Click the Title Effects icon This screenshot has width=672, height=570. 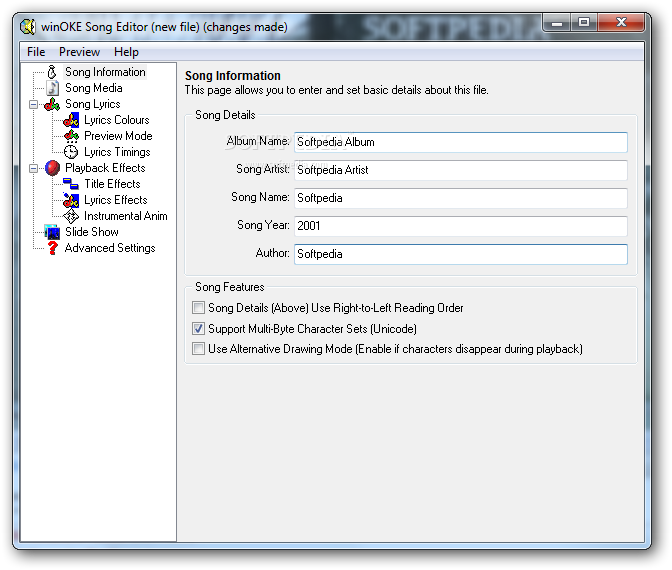pos(71,184)
